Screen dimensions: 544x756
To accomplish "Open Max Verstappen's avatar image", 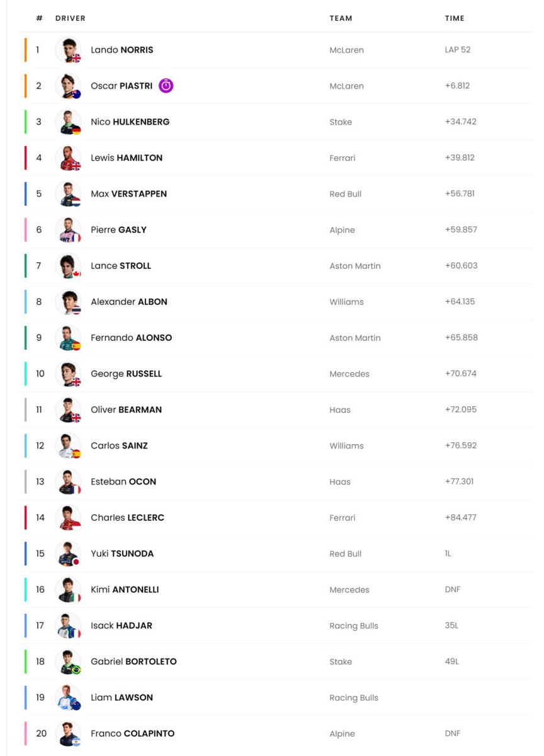I will [68, 193].
